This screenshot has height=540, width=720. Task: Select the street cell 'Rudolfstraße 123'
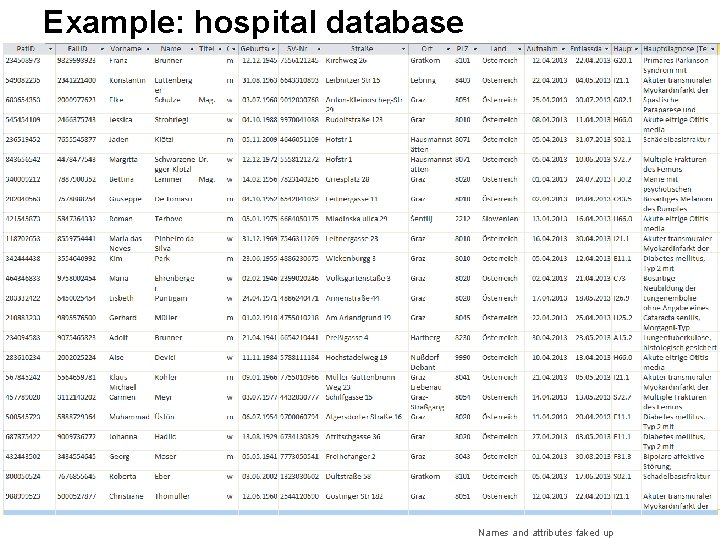point(354,120)
